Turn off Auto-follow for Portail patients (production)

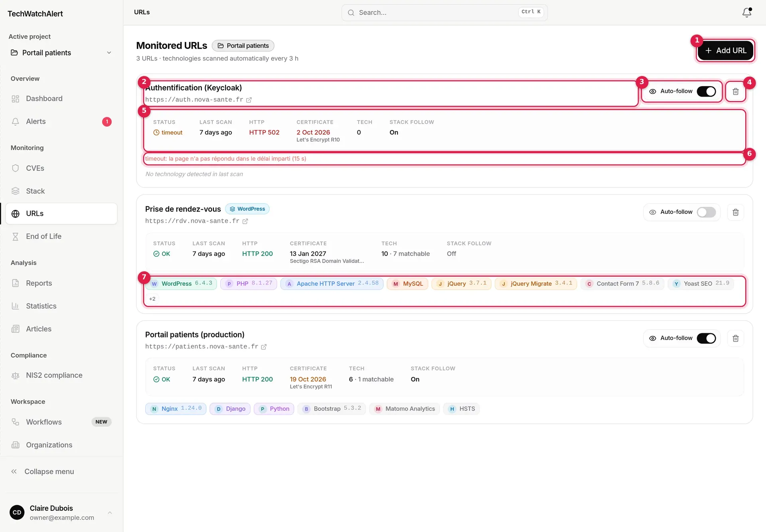[x=706, y=338]
